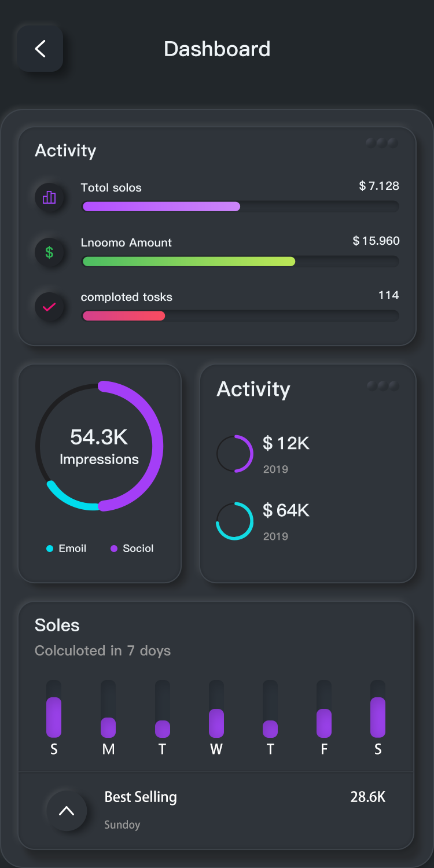Click the cyan ring next to $ 64K
434x868 pixels.
[x=235, y=521]
